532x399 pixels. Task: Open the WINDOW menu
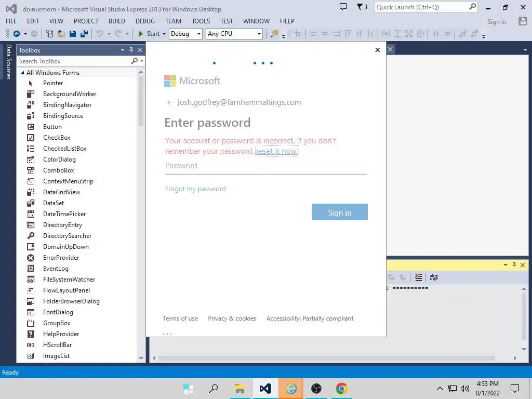[256, 21]
